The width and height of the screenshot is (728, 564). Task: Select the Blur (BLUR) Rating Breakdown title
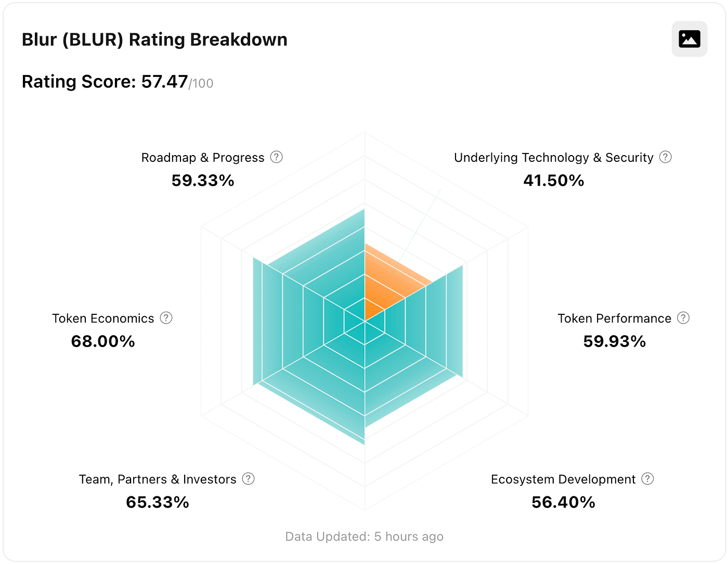[154, 39]
